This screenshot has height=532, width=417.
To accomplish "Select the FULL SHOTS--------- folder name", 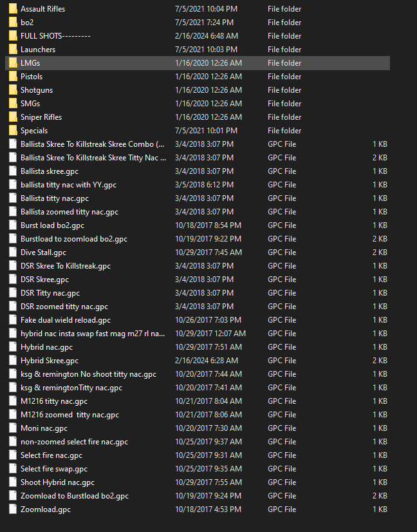I will point(55,36).
